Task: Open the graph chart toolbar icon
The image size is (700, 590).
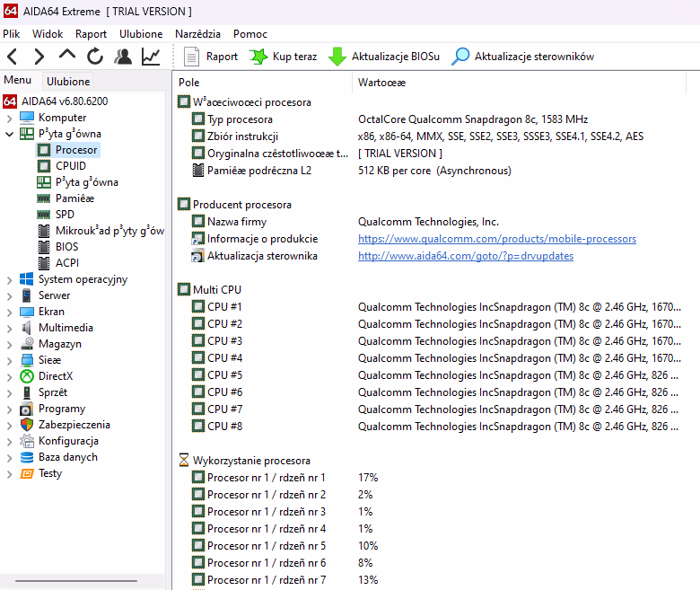Action: point(151,57)
